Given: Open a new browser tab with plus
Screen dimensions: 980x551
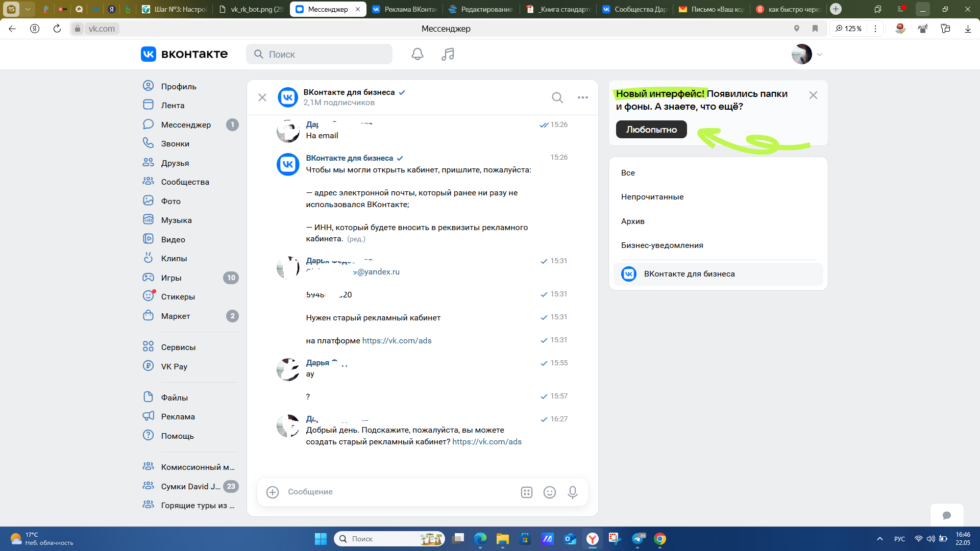Looking at the screenshot, I should coord(836,9).
